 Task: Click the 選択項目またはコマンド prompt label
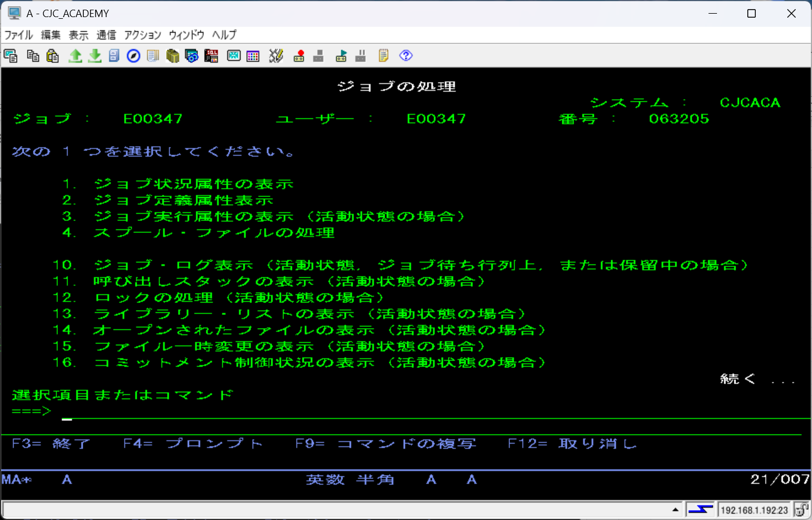pos(123,395)
